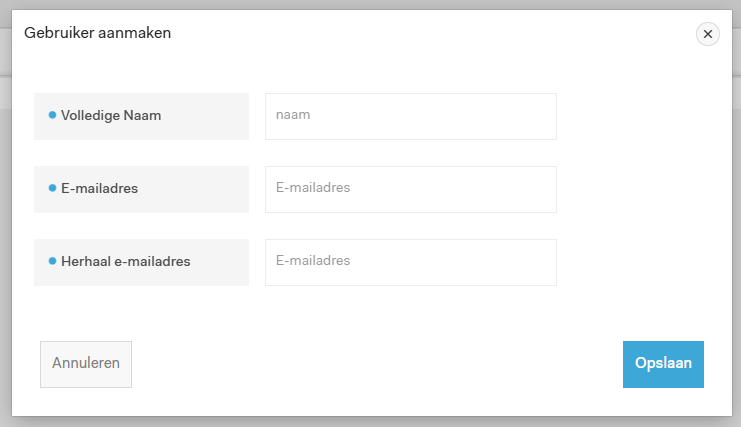The height and width of the screenshot is (427, 741).
Task: Click the Volledige Naam label text
Action: point(111,115)
